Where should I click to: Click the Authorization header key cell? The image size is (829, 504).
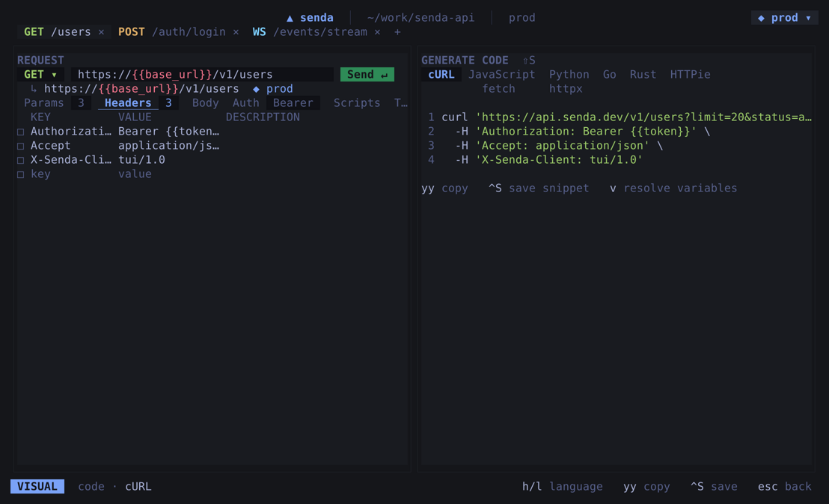click(x=71, y=132)
